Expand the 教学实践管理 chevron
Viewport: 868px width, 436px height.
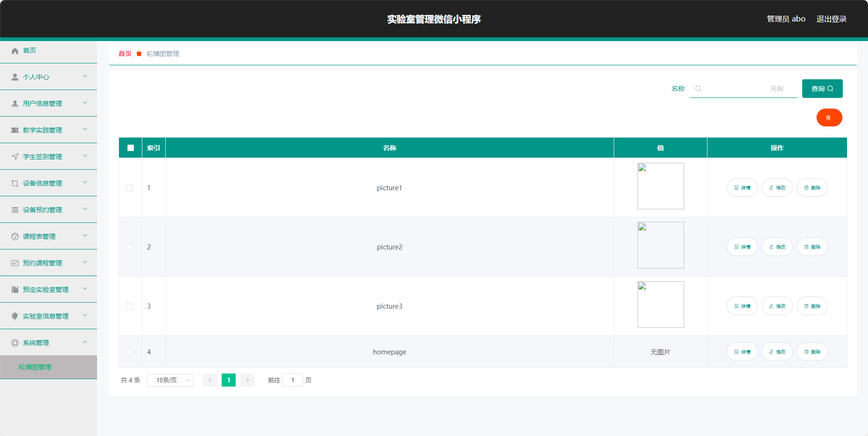[85, 129]
